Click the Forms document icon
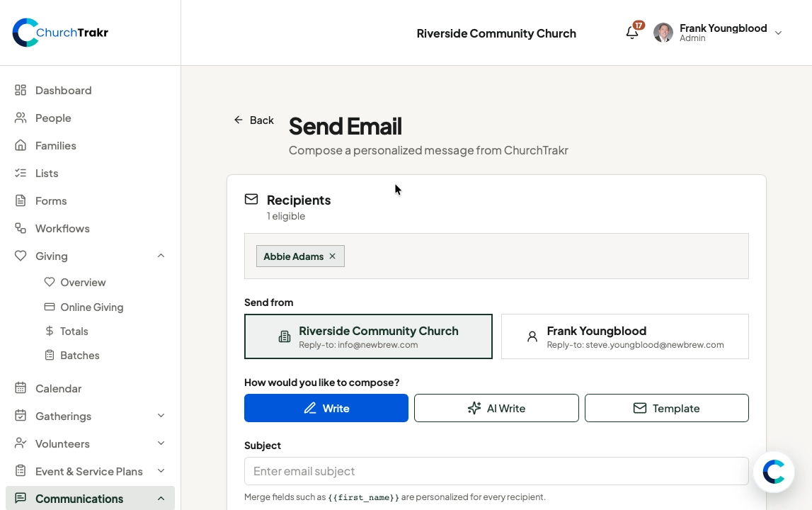Image resolution: width=812 pixels, height=510 pixels. pyautogui.click(x=21, y=200)
